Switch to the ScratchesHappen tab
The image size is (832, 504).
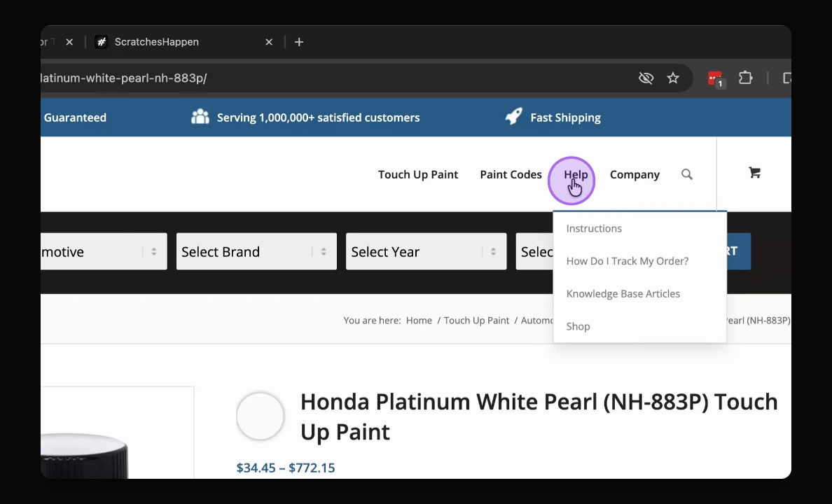tap(183, 42)
